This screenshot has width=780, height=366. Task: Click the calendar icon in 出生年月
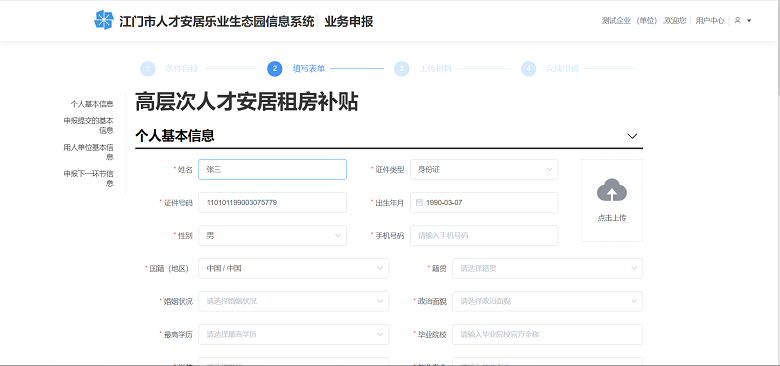[419, 202]
